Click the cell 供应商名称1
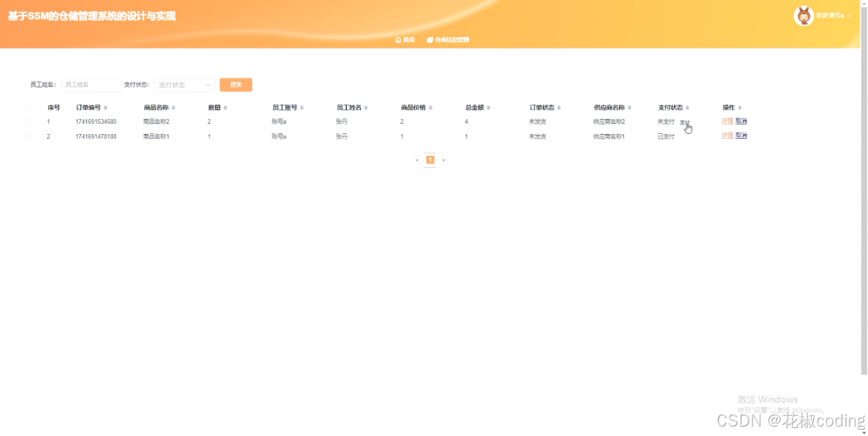The image size is (868, 436). [x=609, y=136]
